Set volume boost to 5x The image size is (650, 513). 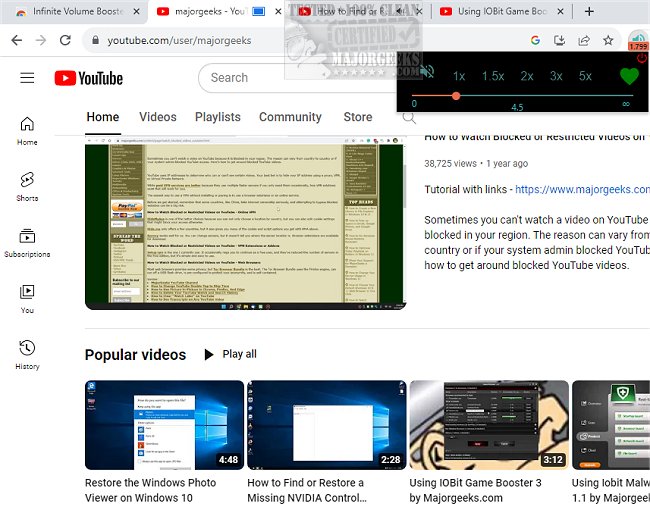585,76
